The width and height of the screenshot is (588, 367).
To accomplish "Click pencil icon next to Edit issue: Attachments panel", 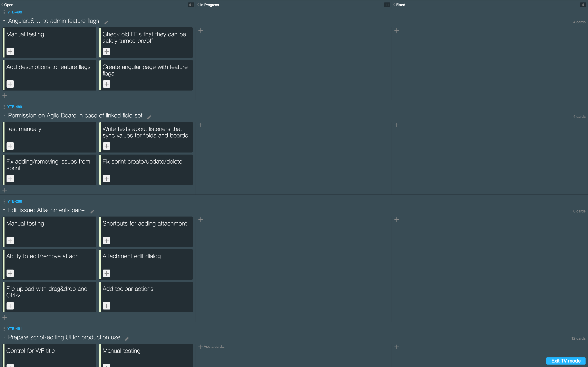I will point(92,212).
